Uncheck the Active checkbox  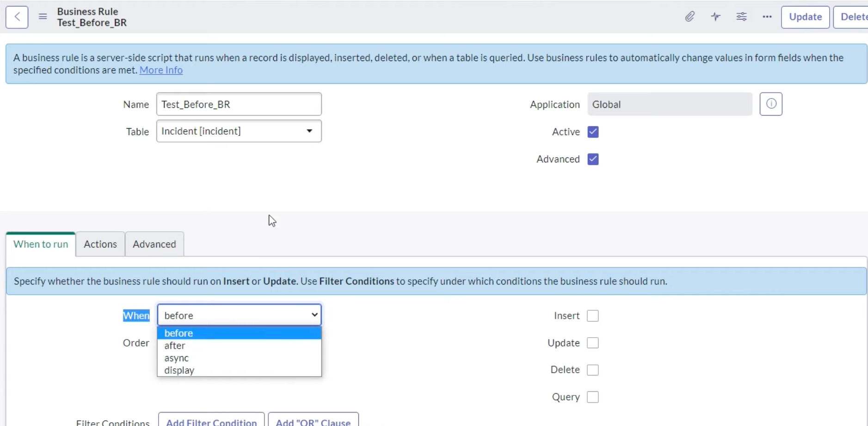pyautogui.click(x=592, y=132)
